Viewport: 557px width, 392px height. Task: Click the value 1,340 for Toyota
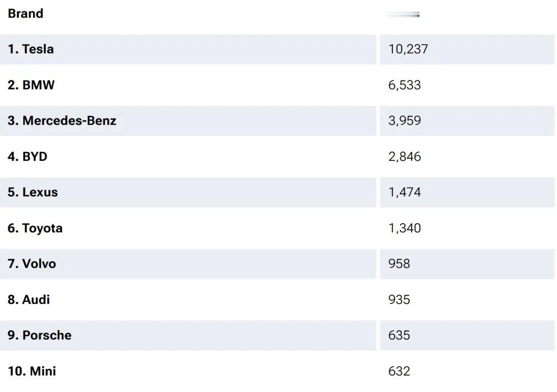click(405, 228)
